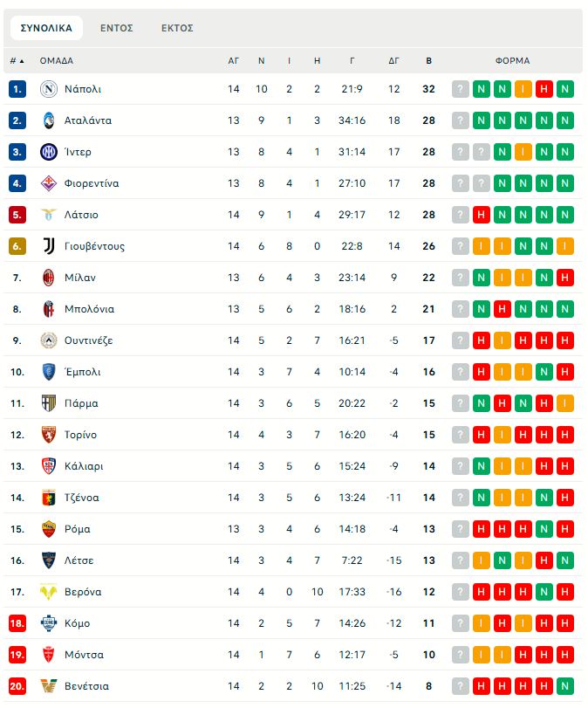Click the Atalanta team logo
Screen dimensions: 588x708
49,120
